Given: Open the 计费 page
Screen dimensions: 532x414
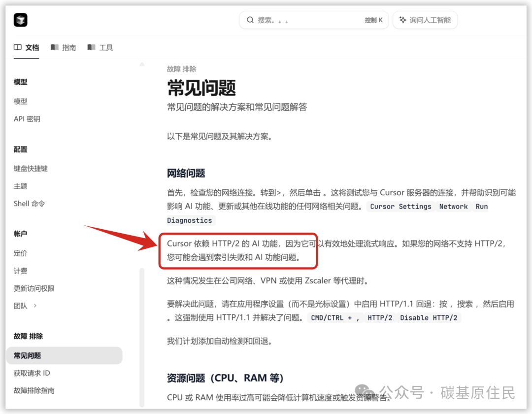Looking at the screenshot, I should (x=20, y=271).
